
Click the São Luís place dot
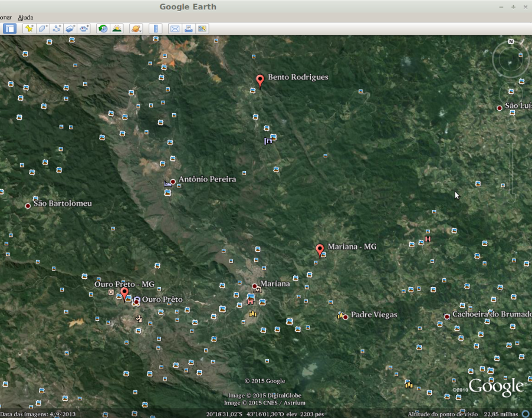pos(500,108)
